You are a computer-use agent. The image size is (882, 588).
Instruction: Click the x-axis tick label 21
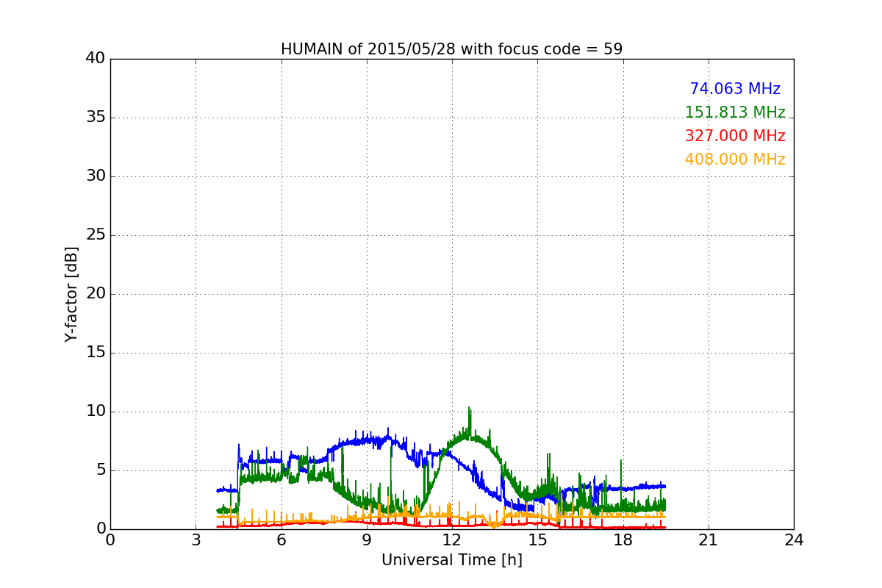pos(709,540)
